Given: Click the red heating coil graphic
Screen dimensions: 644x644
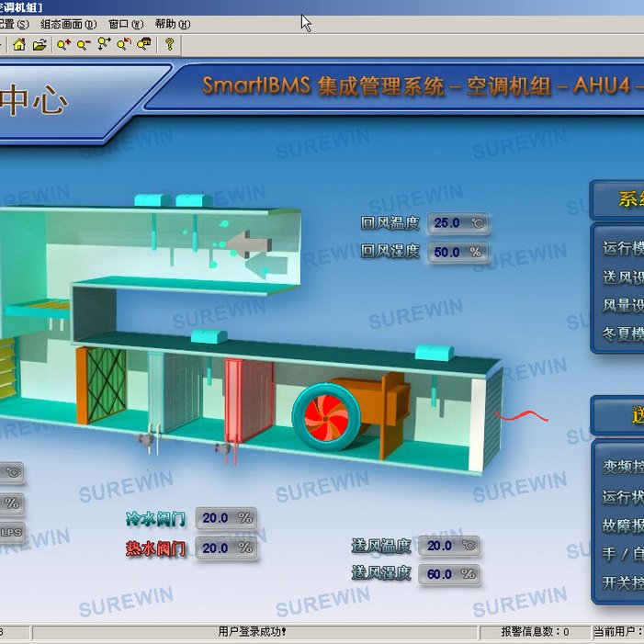Looking at the screenshot, I should pos(248,401).
